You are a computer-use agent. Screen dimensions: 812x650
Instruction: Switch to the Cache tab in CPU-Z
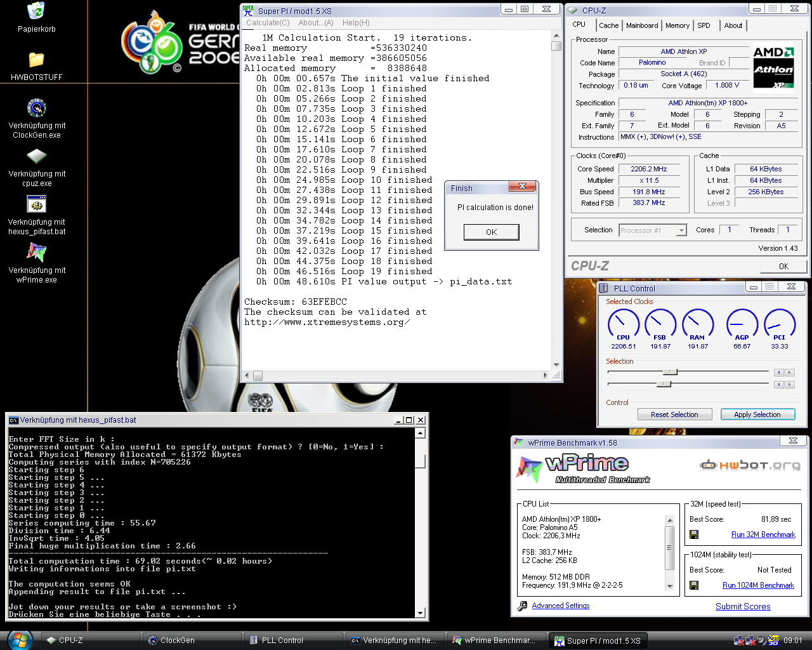click(x=608, y=25)
